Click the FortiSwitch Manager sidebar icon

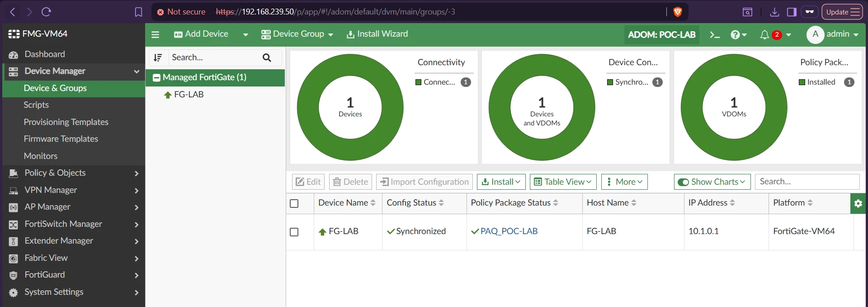point(14,225)
